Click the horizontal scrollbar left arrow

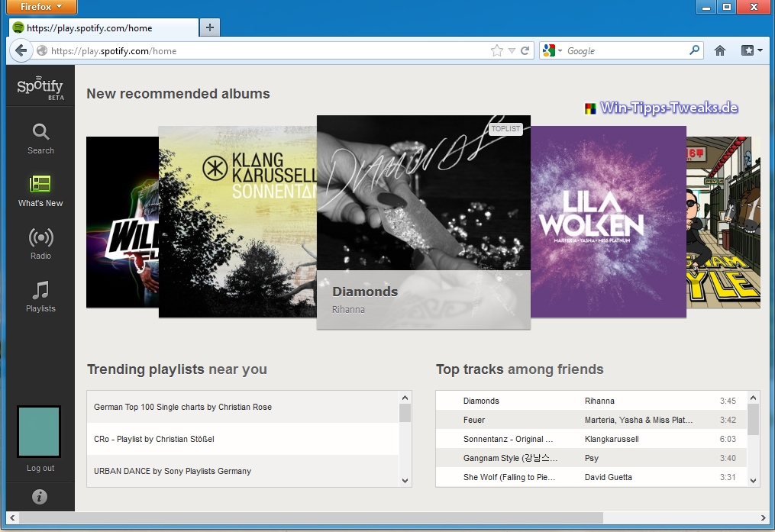click(x=13, y=518)
